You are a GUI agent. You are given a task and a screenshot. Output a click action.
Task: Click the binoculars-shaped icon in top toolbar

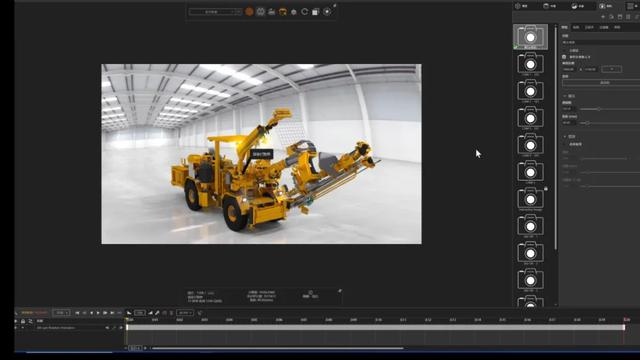pyautogui.click(x=260, y=12)
